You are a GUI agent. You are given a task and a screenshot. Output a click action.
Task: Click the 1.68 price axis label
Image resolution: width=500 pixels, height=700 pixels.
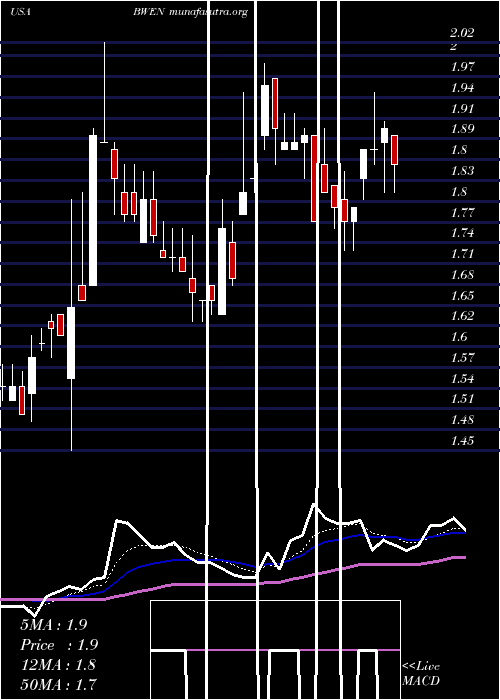click(462, 274)
